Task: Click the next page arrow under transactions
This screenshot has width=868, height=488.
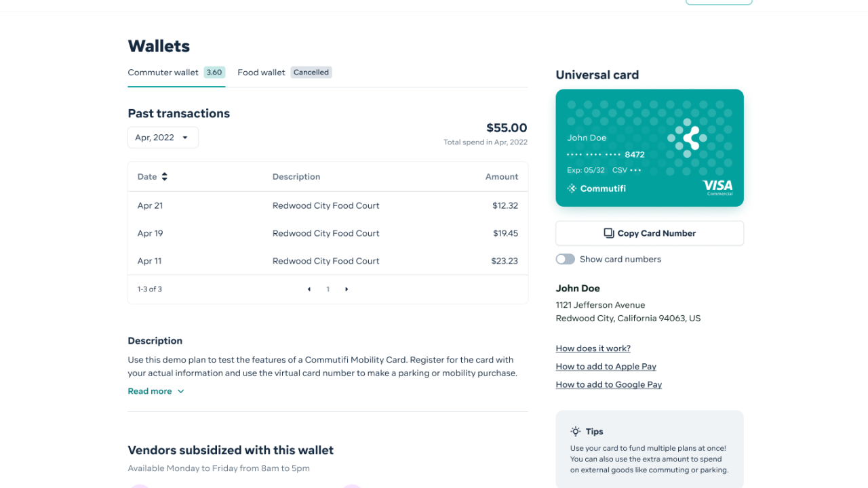Action: (x=347, y=289)
